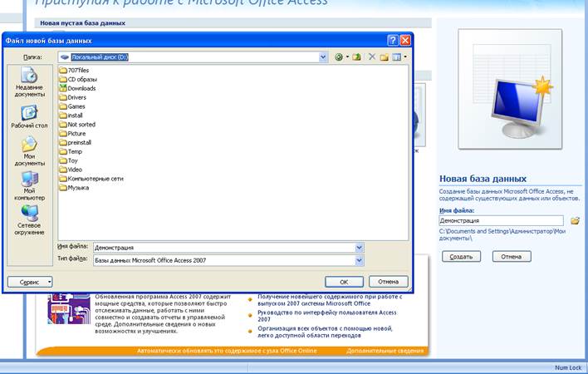Screen dimensions: 588x374
Task: Expand the Папка location dropdown
Action: pyautogui.click(x=323, y=57)
